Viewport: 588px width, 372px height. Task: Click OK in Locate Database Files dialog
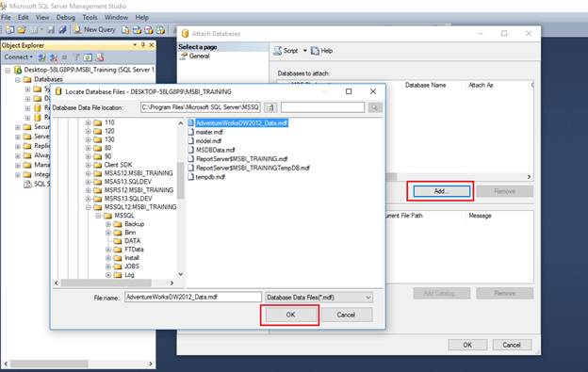(x=290, y=315)
